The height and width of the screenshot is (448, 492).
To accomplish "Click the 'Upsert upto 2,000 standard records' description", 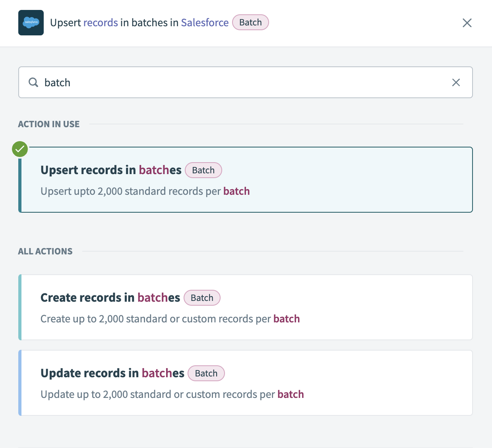I will (x=145, y=191).
